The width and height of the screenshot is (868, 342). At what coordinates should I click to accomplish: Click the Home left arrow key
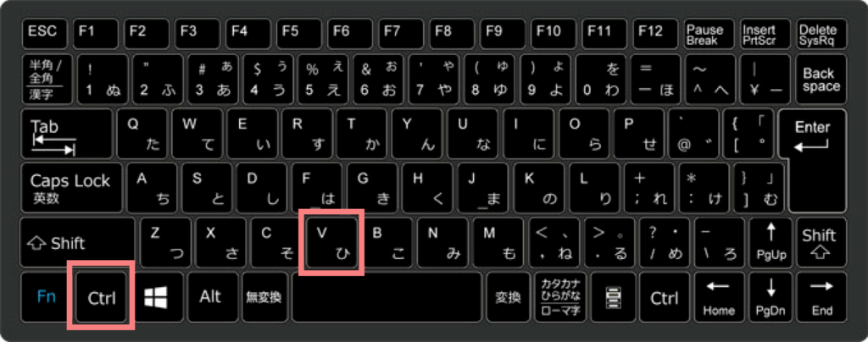[719, 297]
